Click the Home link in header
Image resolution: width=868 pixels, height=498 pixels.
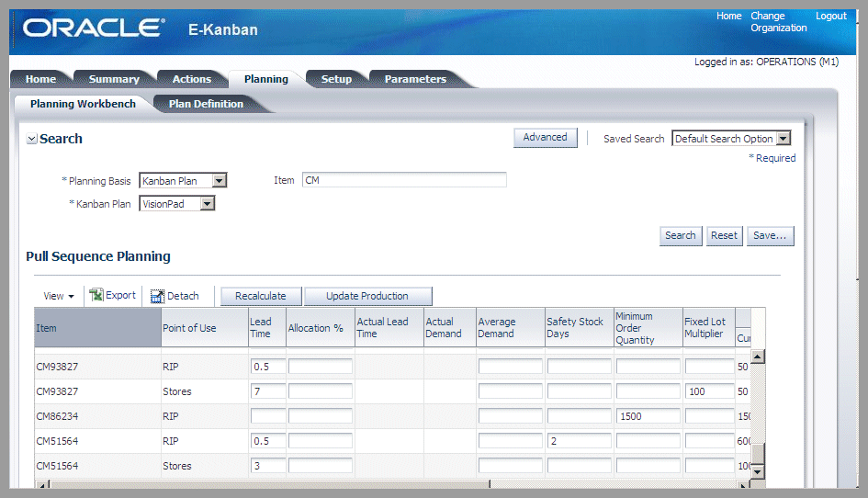click(728, 16)
